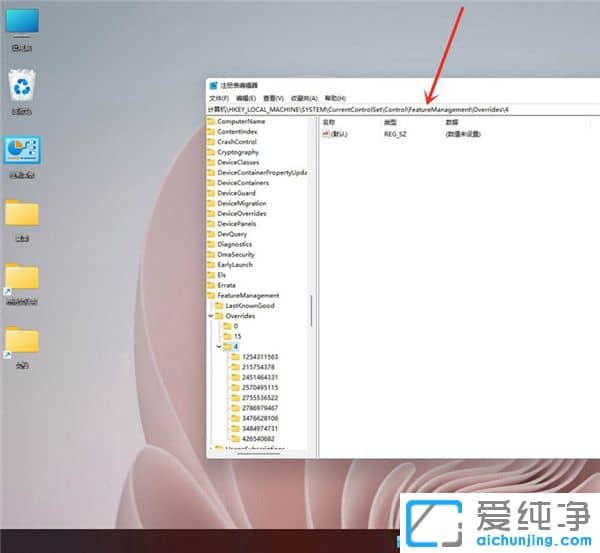Select the subkey named 15
Viewport: 600px width, 553px height.
point(238,336)
